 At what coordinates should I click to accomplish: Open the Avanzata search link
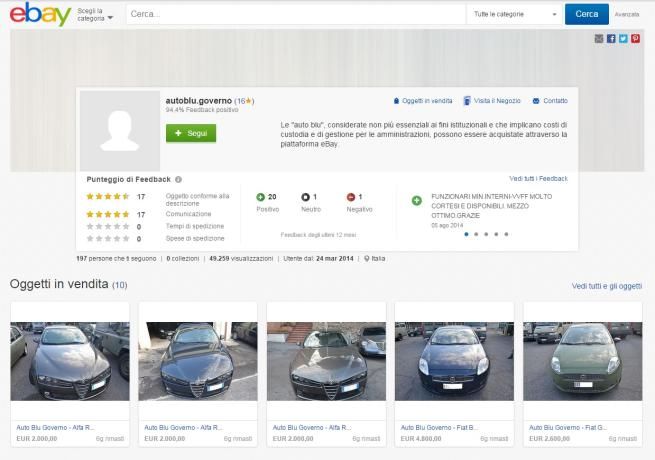pos(627,15)
